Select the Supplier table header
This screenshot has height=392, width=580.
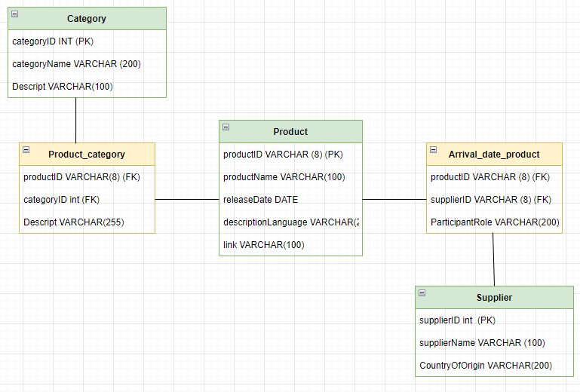point(494,297)
